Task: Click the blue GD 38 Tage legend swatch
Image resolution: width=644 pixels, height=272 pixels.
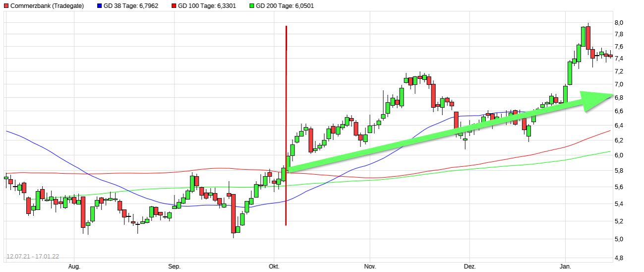Action: tap(100, 6)
